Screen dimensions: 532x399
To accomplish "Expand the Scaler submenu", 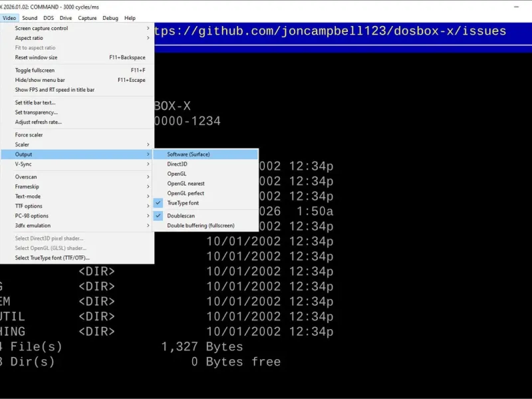I will click(77, 144).
